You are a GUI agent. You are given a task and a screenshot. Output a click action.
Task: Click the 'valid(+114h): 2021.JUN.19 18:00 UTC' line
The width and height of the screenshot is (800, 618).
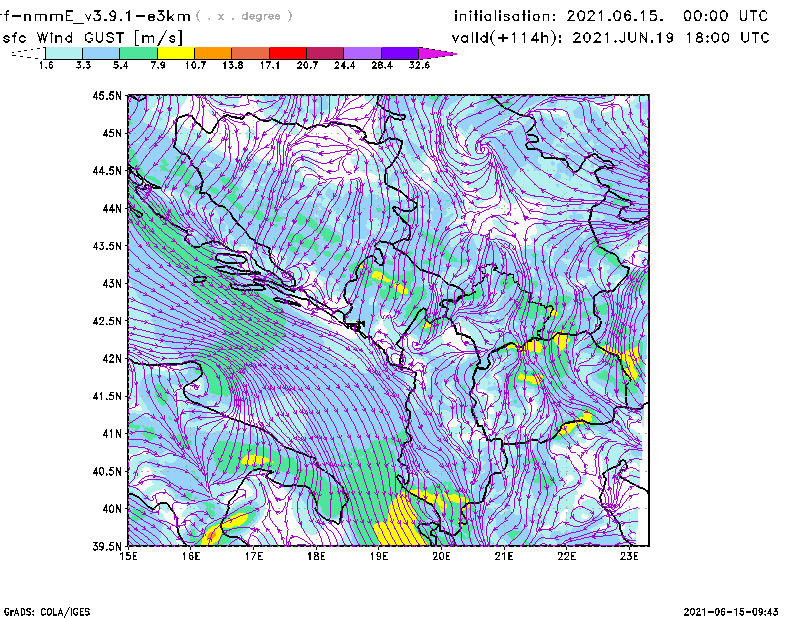point(610,38)
